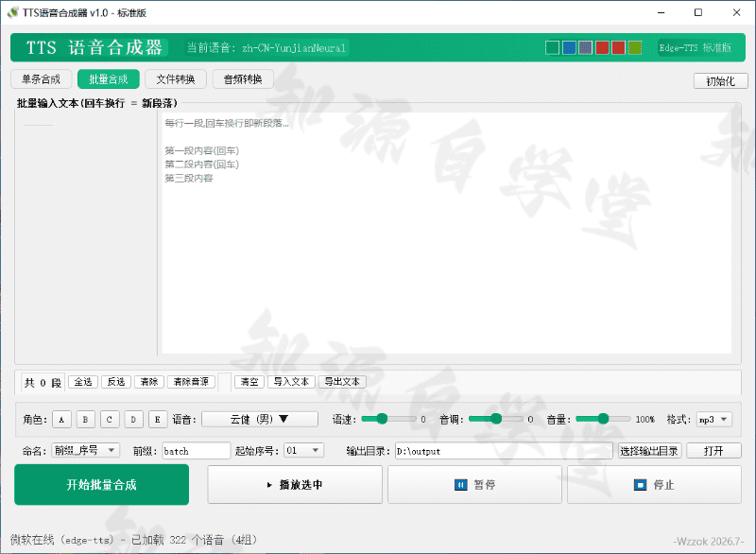Screen dimensions: 756x554
Task: Open the 前缀_序号 naming dropdown
Action: [x=85, y=450]
